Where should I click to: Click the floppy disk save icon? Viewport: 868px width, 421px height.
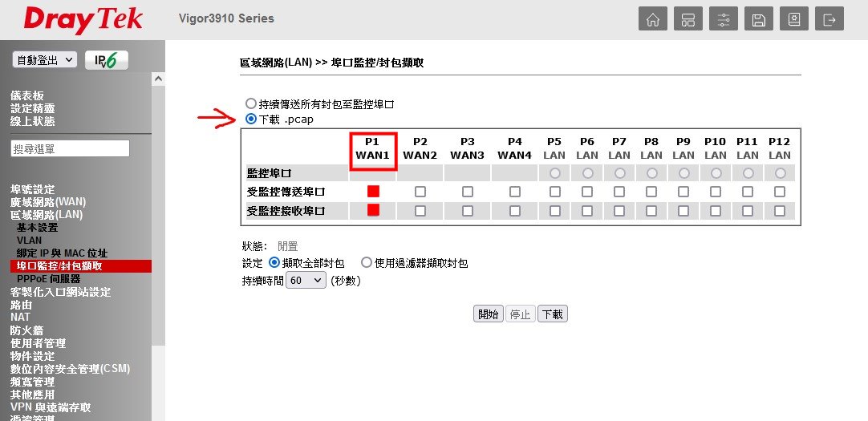(x=759, y=19)
